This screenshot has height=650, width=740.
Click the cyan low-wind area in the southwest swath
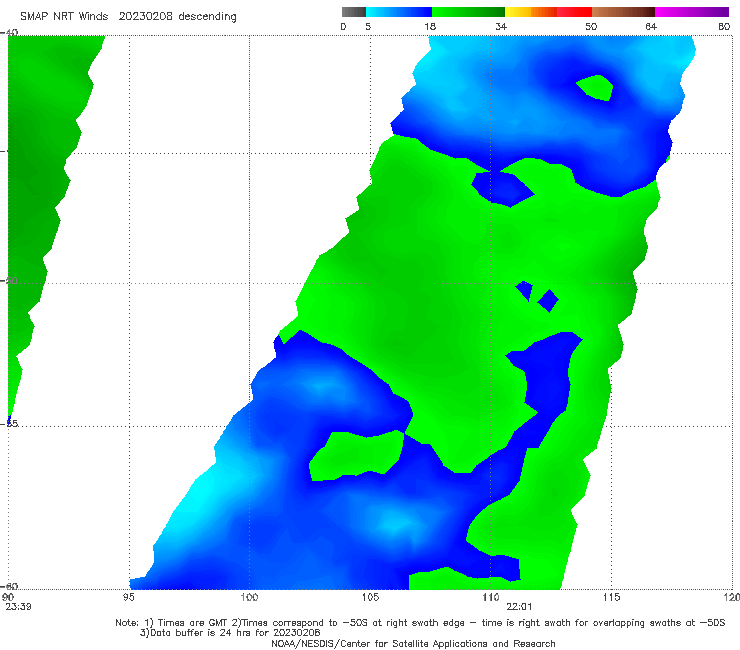198,496
